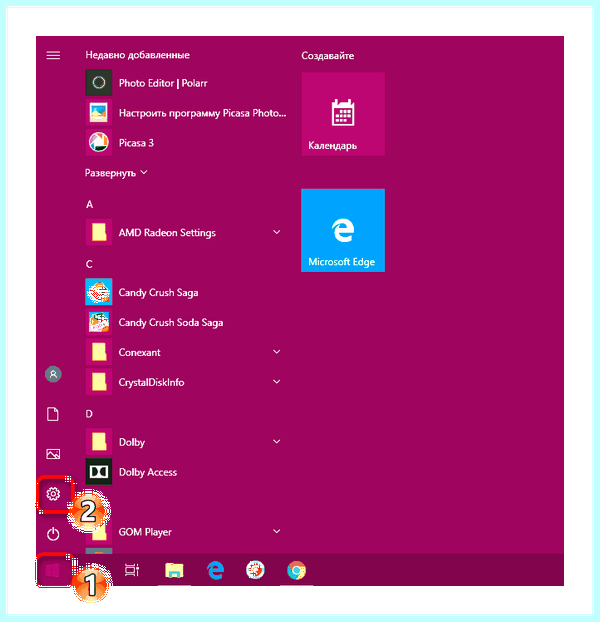Image resolution: width=600 pixels, height=622 pixels.
Task: Open the Documents sidebar icon
Action: [x=53, y=414]
